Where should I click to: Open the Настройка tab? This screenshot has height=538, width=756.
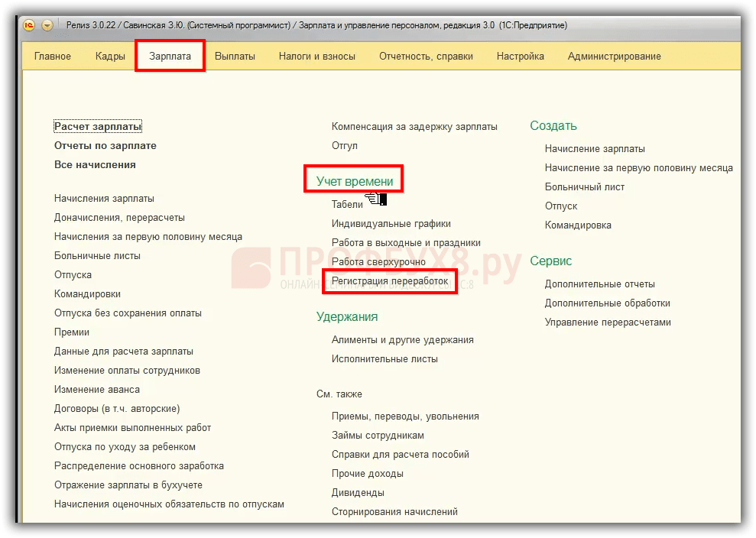521,57
